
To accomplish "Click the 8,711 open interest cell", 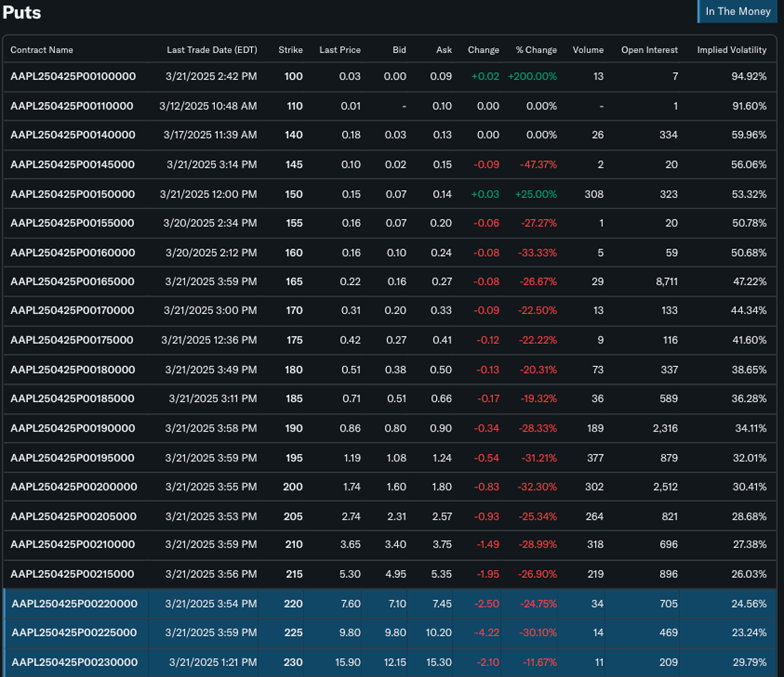I will tap(667, 282).
